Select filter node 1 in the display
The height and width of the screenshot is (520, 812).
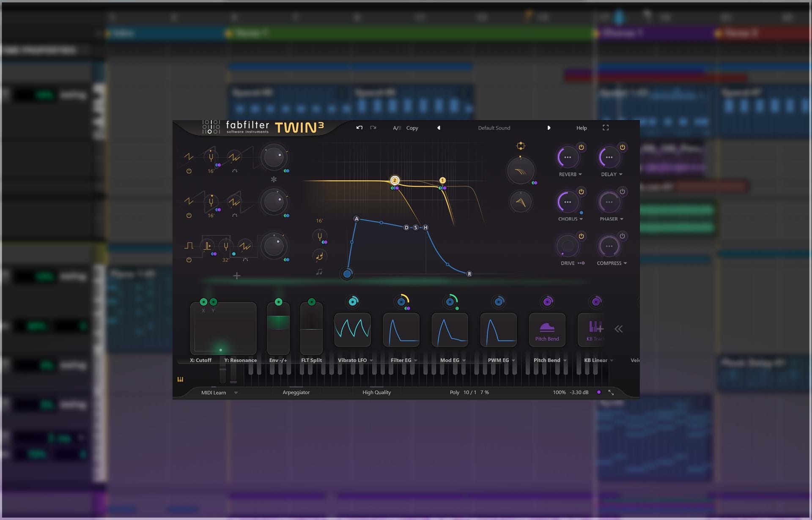(x=442, y=180)
